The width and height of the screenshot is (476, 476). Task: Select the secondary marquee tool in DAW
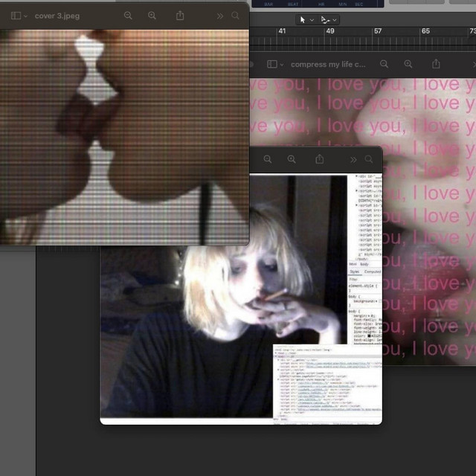pyautogui.click(x=325, y=20)
